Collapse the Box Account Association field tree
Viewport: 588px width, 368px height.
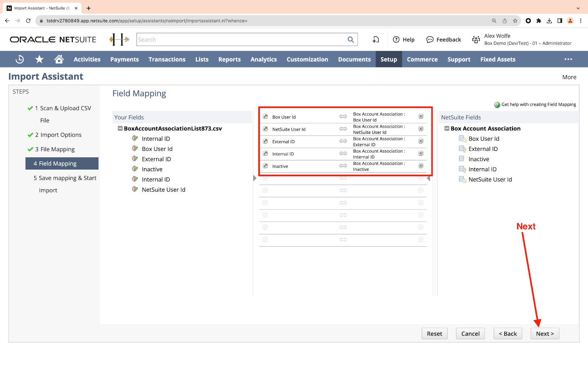tap(447, 128)
